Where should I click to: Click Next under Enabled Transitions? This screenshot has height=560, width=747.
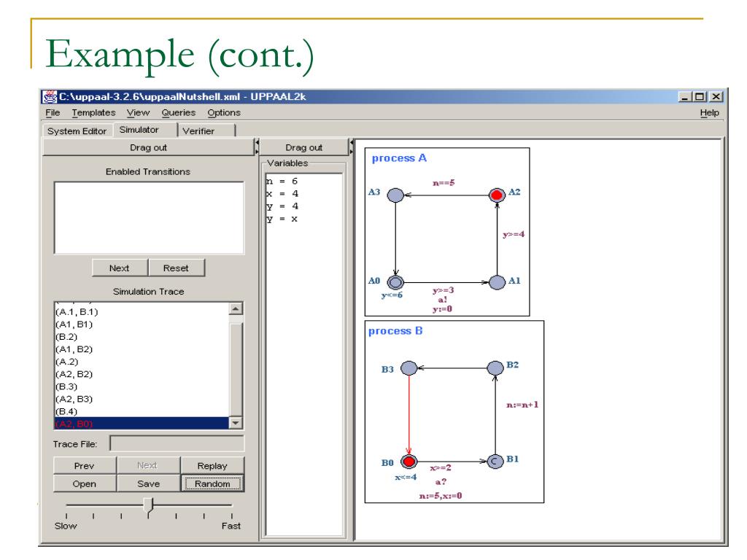click(x=119, y=268)
